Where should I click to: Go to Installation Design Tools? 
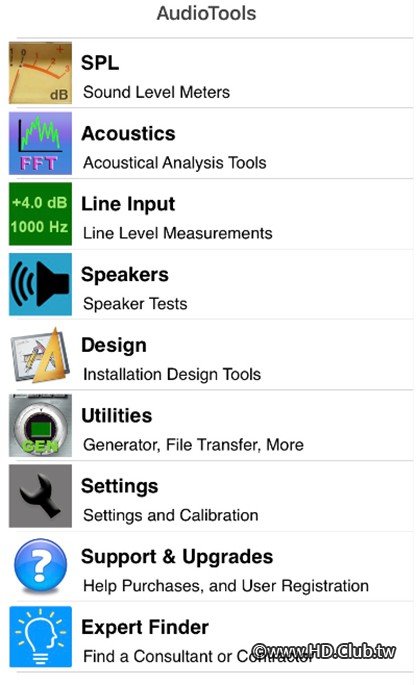coord(172,374)
